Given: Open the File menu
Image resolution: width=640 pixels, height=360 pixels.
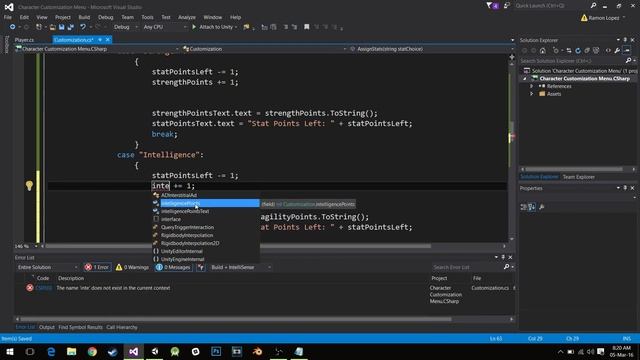Looking at the screenshot, I should [x=8, y=17].
